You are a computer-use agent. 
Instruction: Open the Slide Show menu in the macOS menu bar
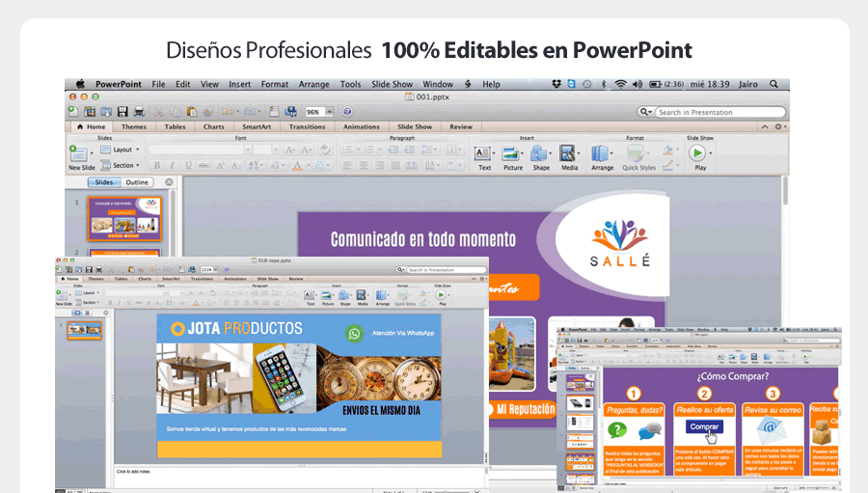tap(392, 84)
